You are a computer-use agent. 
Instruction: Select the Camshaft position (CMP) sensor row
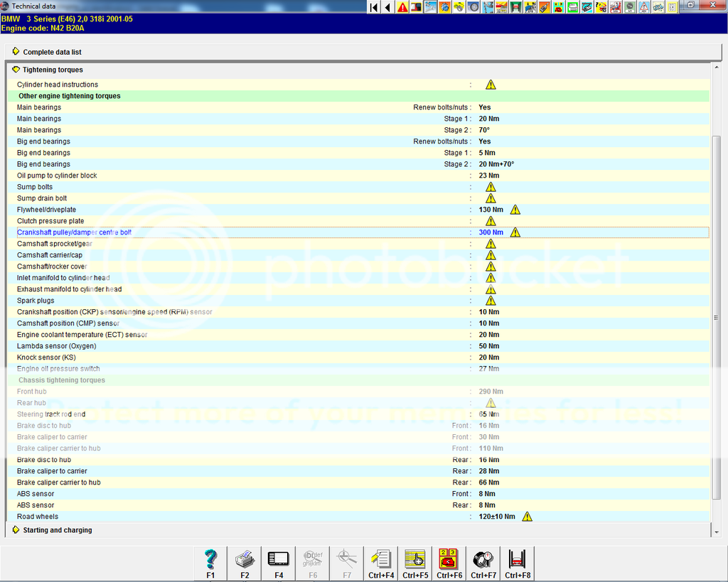(x=358, y=323)
